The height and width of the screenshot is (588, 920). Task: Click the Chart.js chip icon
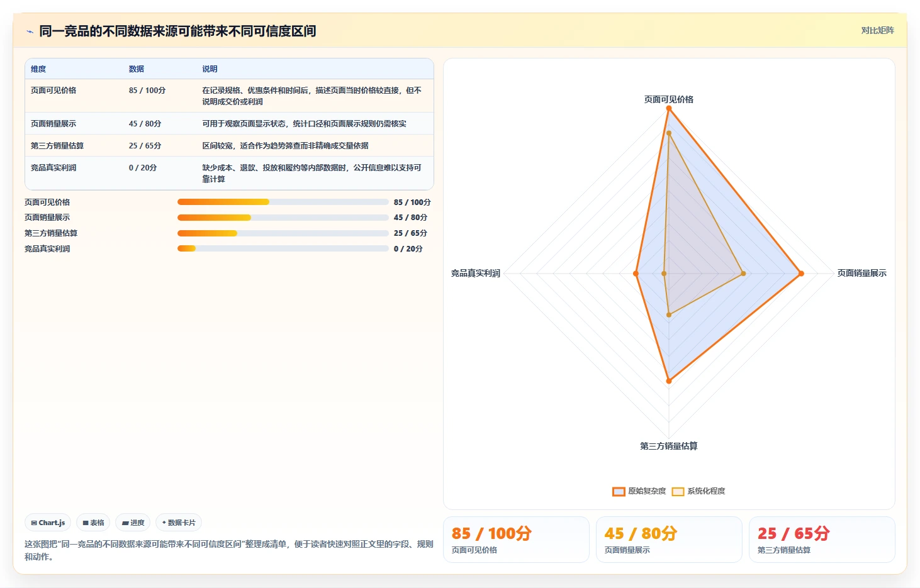[34, 523]
